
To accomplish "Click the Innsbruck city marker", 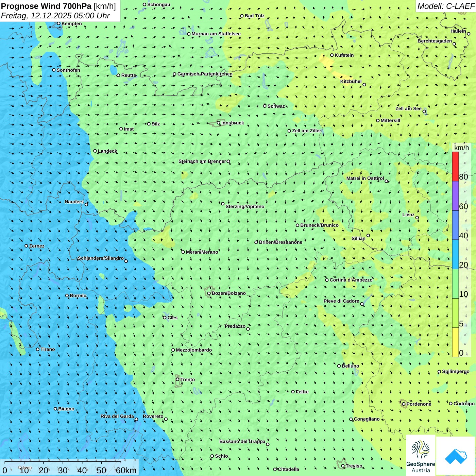I will pyautogui.click(x=219, y=123).
